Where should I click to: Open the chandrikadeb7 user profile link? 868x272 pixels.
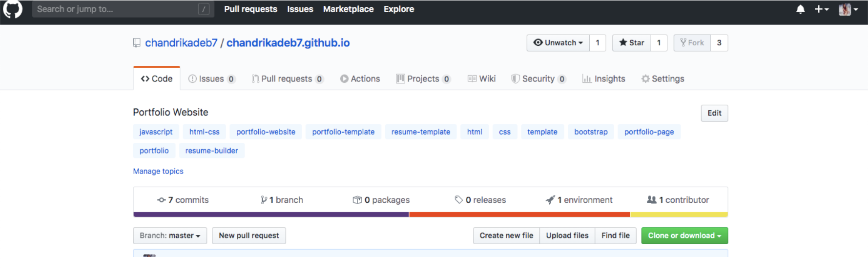click(181, 43)
